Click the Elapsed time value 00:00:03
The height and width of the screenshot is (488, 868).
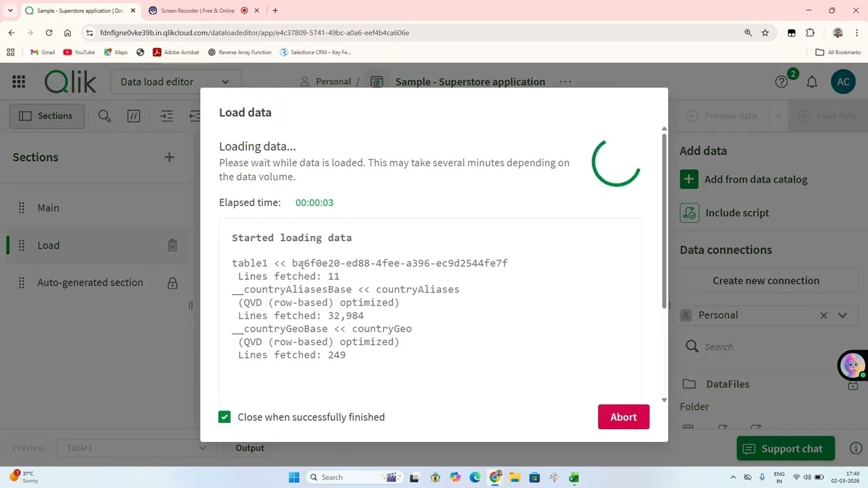tap(314, 203)
